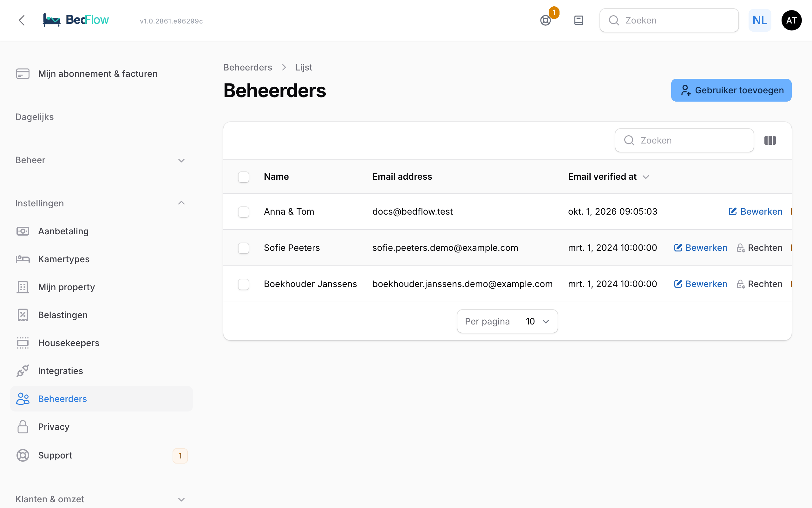Expand the Klanten & omzet section
Screen dimensions: 812x508
101,499
